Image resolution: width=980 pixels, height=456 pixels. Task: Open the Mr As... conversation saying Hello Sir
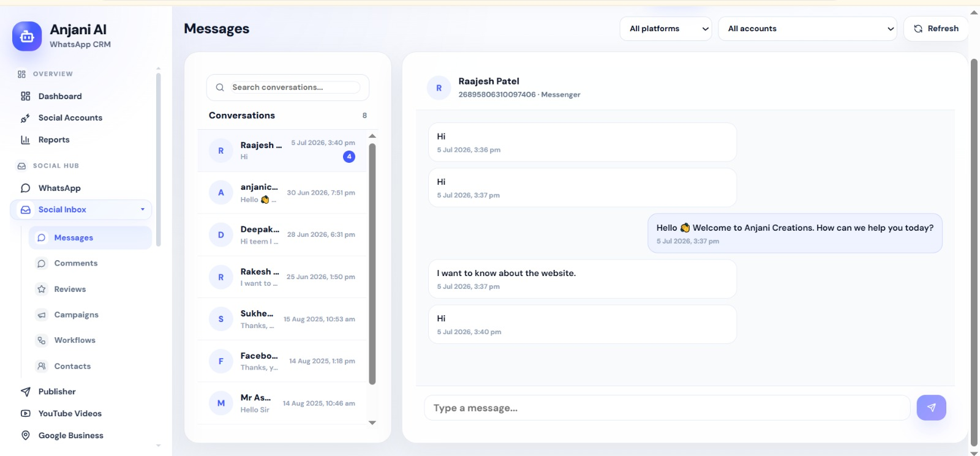click(x=282, y=403)
